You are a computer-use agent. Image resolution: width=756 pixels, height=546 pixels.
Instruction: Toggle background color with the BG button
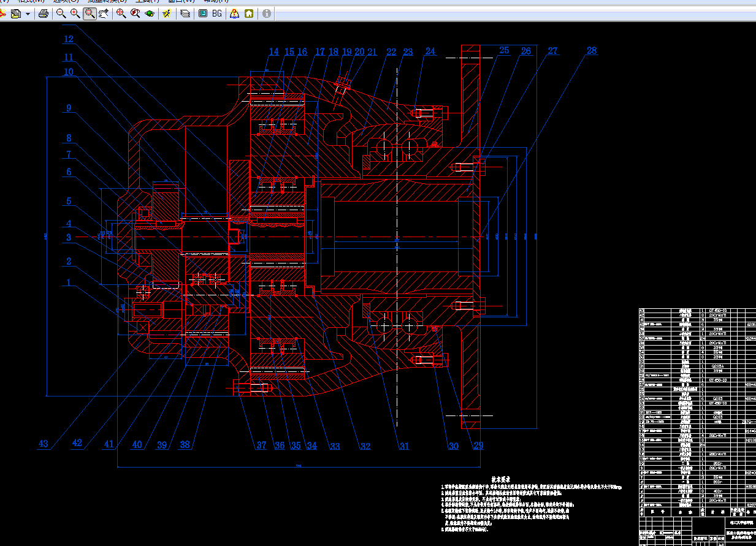(x=217, y=13)
